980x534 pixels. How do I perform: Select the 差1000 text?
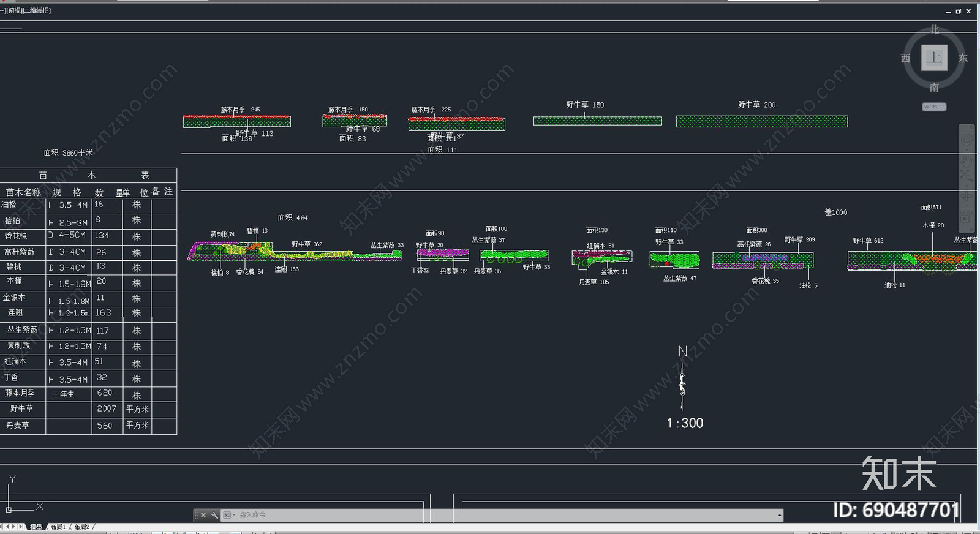point(835,212)
